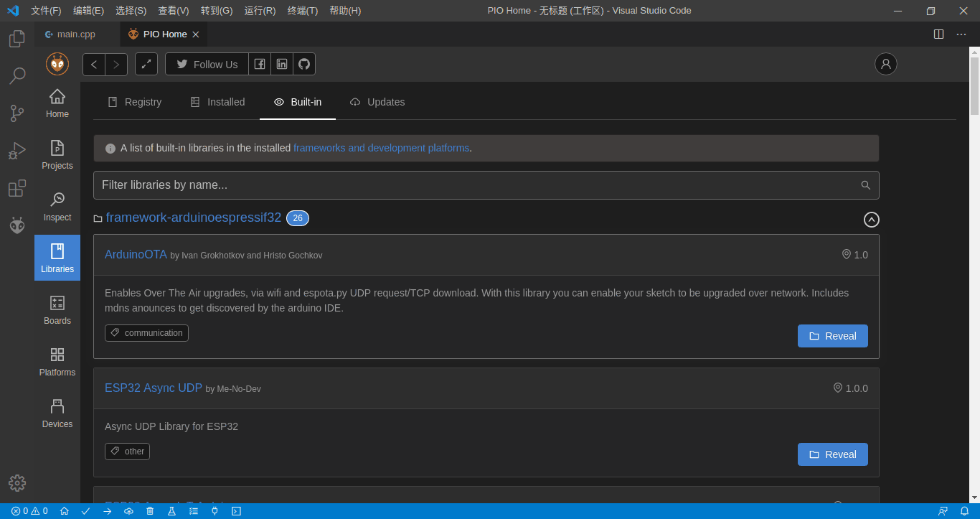This screenshot has height=519, width=980.
Task: Click the tasks list status bar icon
Action: pyautogui.click(x=193, y=511)
